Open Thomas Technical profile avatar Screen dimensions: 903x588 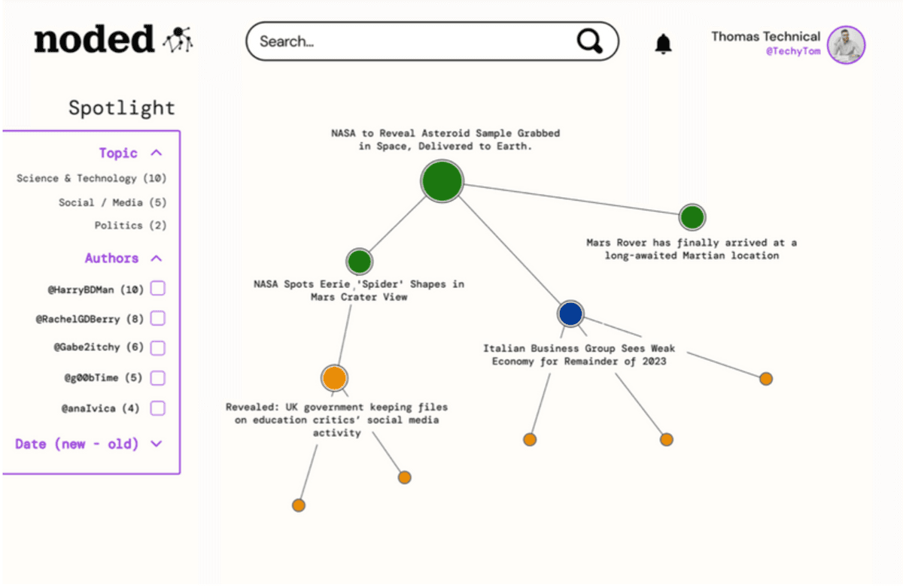point(847,44)
